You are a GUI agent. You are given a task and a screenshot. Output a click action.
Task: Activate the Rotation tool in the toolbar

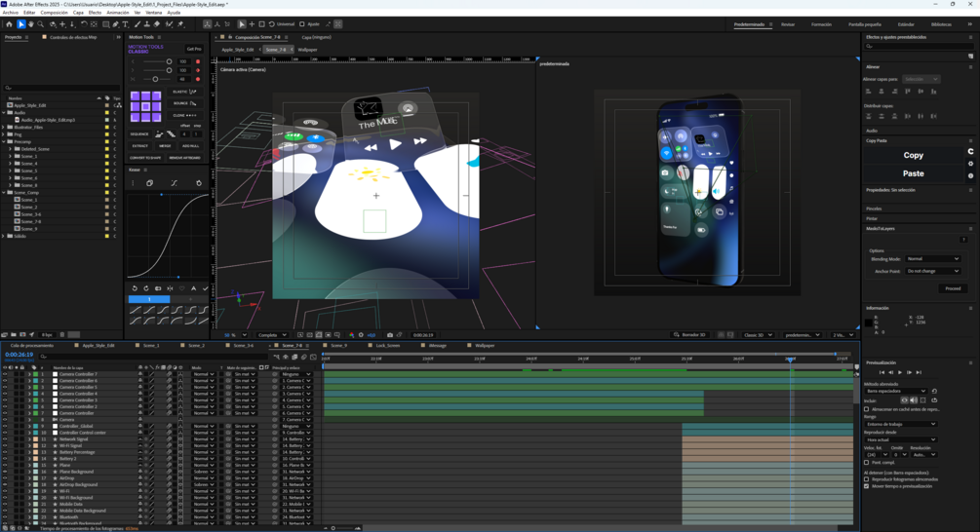point(84,24)
